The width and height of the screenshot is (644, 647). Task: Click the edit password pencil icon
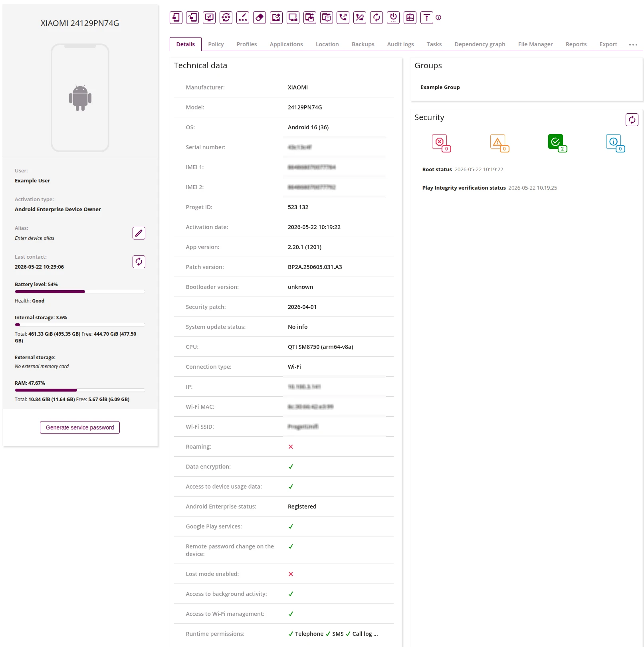[x=243, y=18]
